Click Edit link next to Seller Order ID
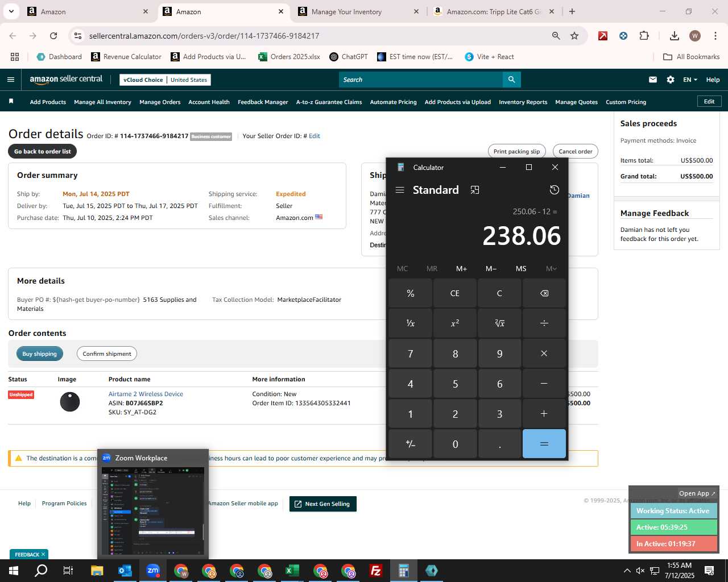 coord(315,136)
